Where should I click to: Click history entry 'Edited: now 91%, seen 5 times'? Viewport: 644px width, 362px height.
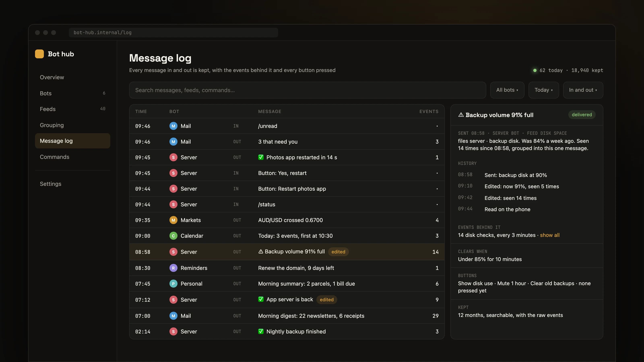[x=521, y=186]
